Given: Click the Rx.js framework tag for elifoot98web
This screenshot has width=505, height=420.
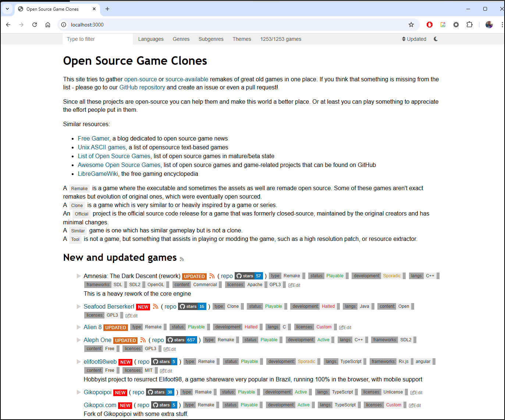Looking at the screenshot, I should click(403, 362).
